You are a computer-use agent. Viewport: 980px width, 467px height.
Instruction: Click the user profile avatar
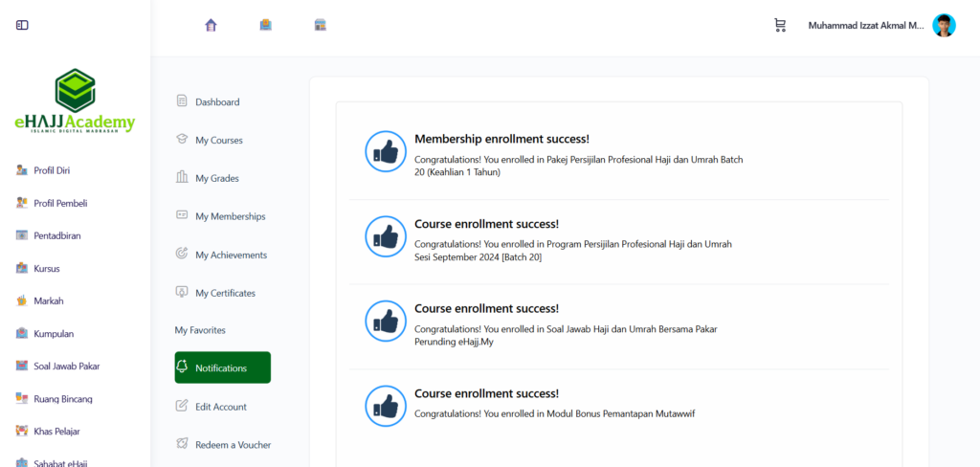(x=944, y=25)
